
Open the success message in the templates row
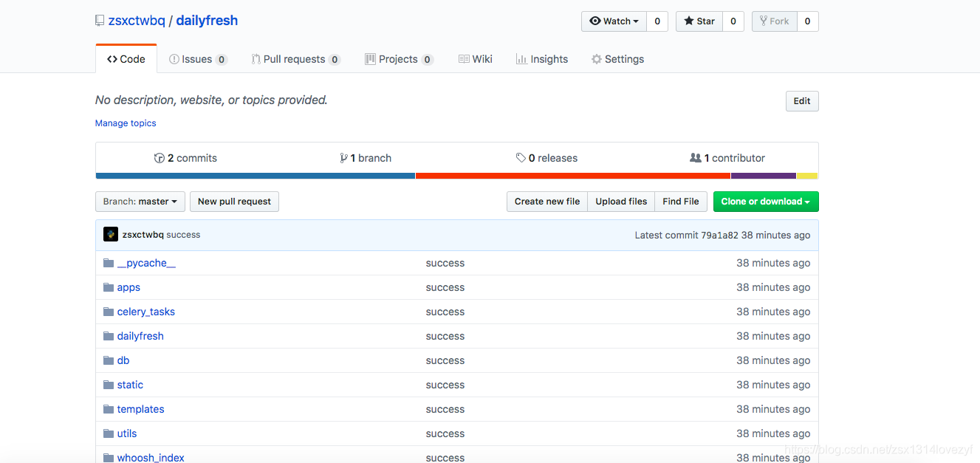pyautogui.click(x=445, y=409)
